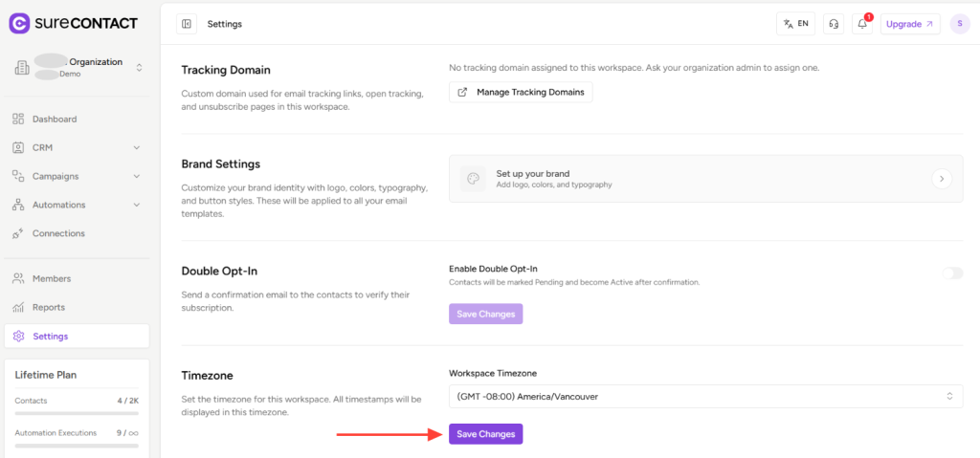Click the sidebar collapse panel icon
This screenshot has width=980, height=458.
click(187, 24)
